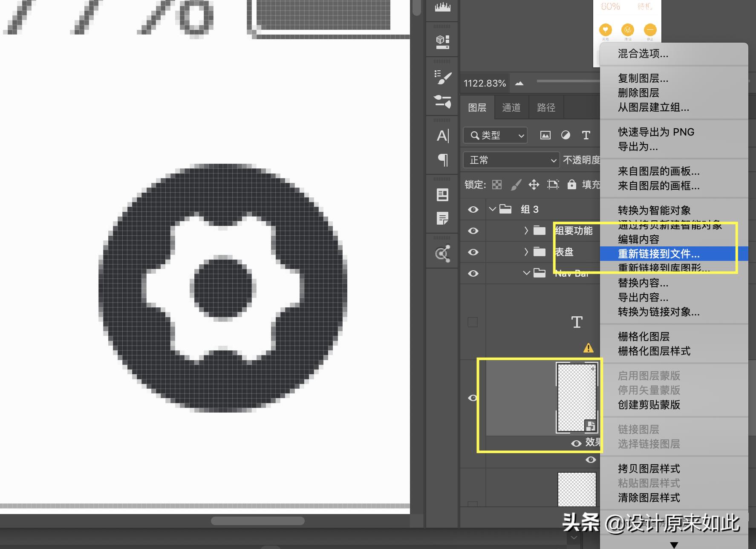Open the Histogram panel icon

click(442, 7)
